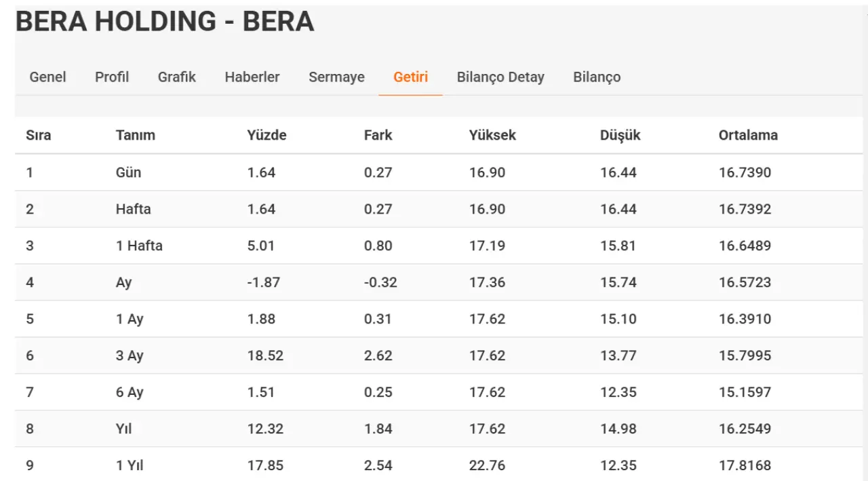Click the Tanım column header
The height and width of the screenshot is (481, 868).
pos(136,135)
